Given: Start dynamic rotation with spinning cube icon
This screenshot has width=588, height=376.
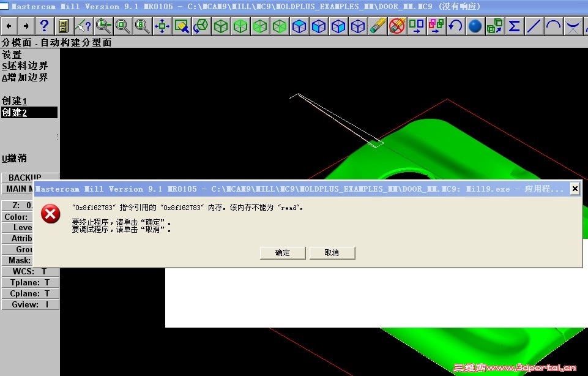Looking at the screenshot, I should click(201, 26).
